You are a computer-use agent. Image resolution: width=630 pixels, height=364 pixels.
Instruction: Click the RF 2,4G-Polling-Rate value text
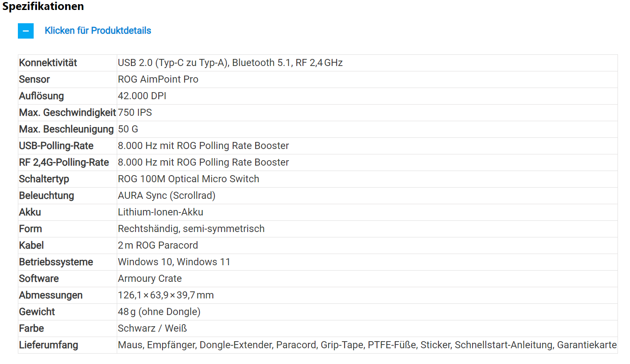pyautogui.click(x=203, y=162)
